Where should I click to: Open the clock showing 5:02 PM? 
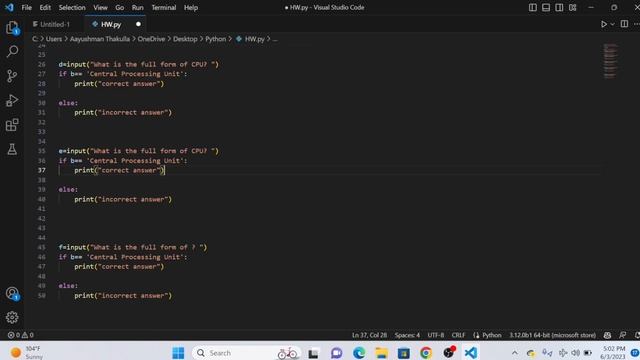(614, 353)
